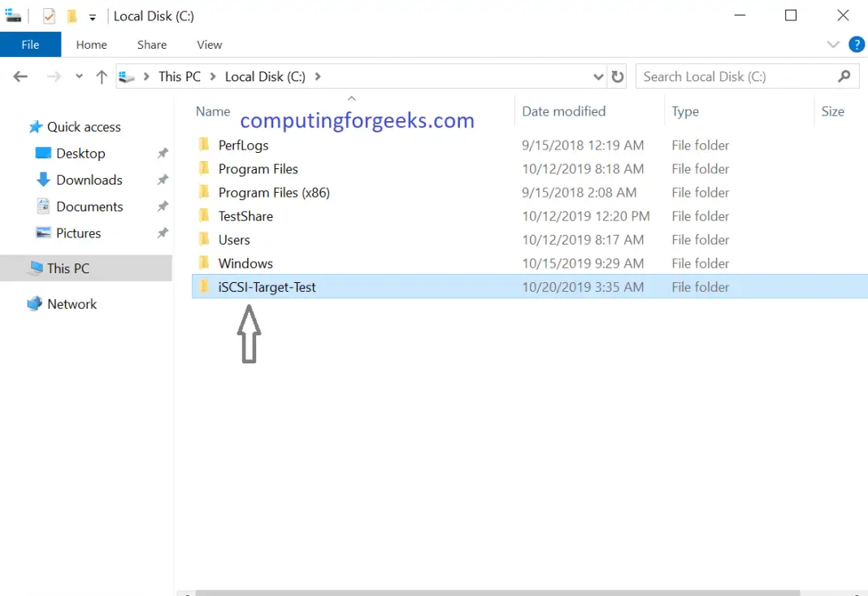Image resolution: width=868 pixels, height=596 pixels.
Task: Expand the address bar history dropdown
Action: [599, 76]
